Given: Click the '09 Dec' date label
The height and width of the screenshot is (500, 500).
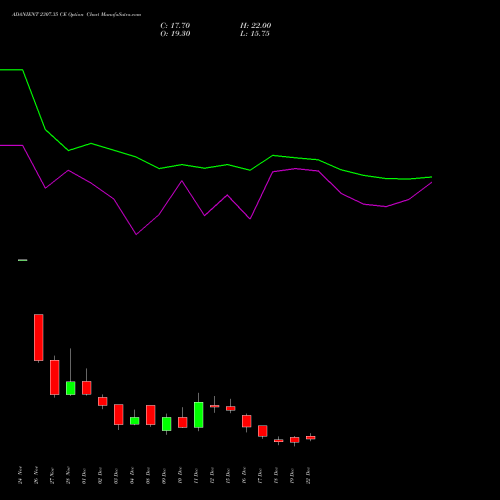Looking at the screenshot, I should pyautogui.click(x=164, y=475).
